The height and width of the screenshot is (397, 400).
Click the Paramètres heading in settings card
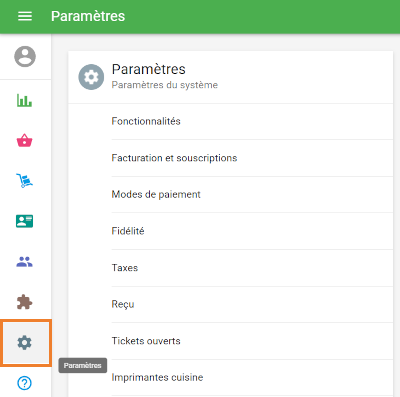(149, 69)
